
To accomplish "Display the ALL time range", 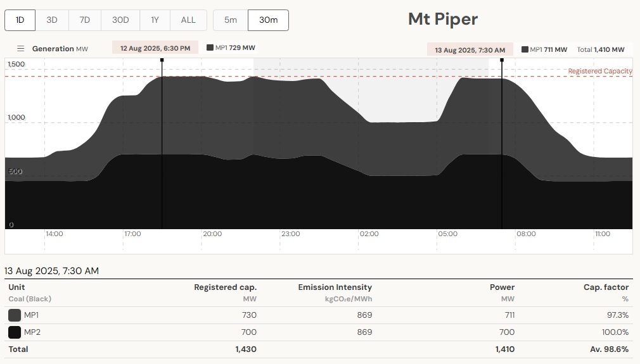I will (188, 20).
